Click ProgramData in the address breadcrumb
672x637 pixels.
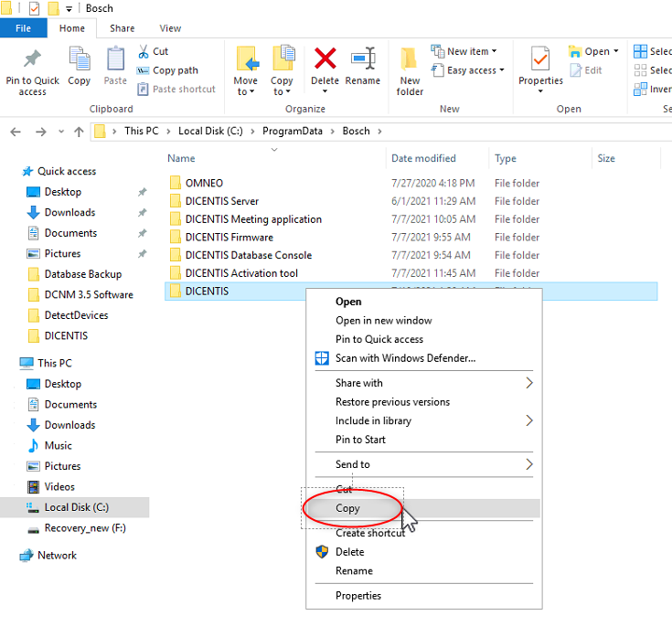coord(293,131)
